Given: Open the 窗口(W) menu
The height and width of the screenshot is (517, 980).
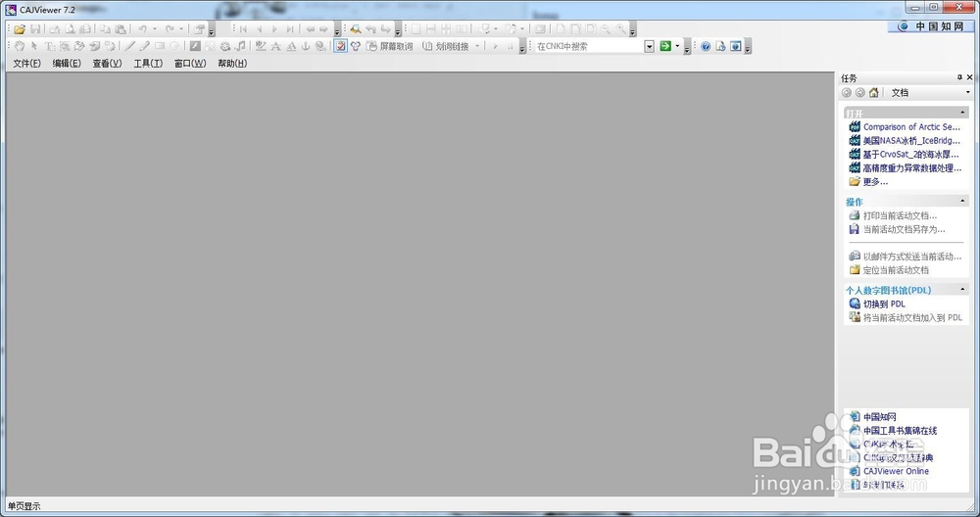Looking at the screenshot, I should click(x=190, y=63).
